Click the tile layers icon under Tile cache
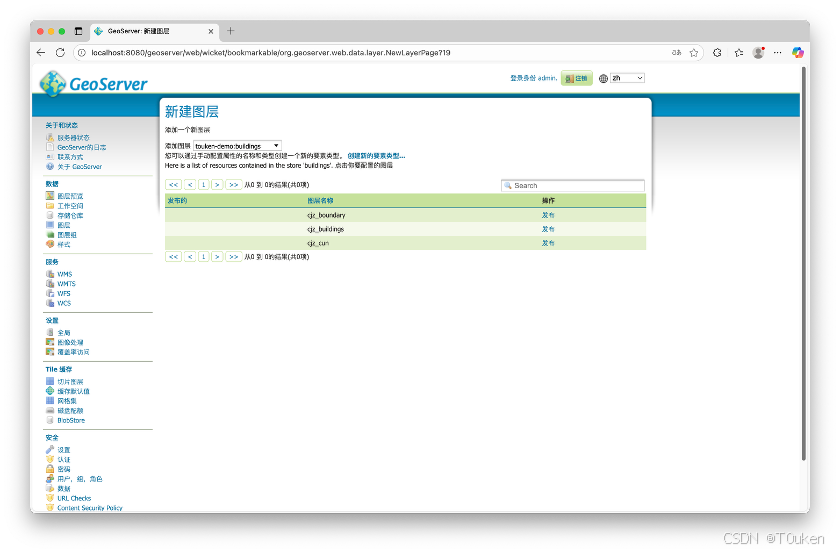This screenshot has width=840, height=554. [x=50, y=381]
